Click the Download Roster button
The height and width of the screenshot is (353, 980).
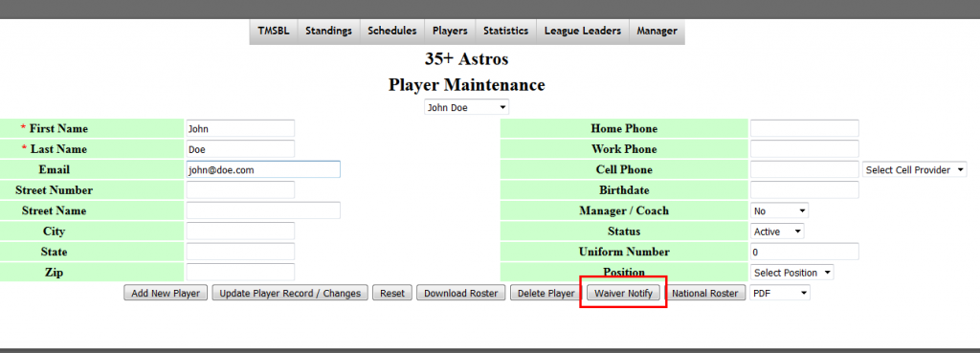pyautogui.click(x=461, y=294)
